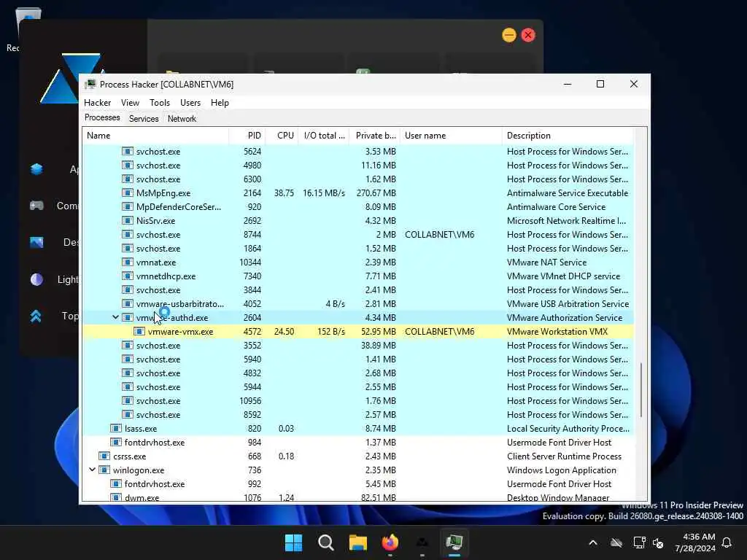The width and height of the screenshot is (747, 560).
Task: Launch Firefox from the taskbar
Action: [390, 542]
